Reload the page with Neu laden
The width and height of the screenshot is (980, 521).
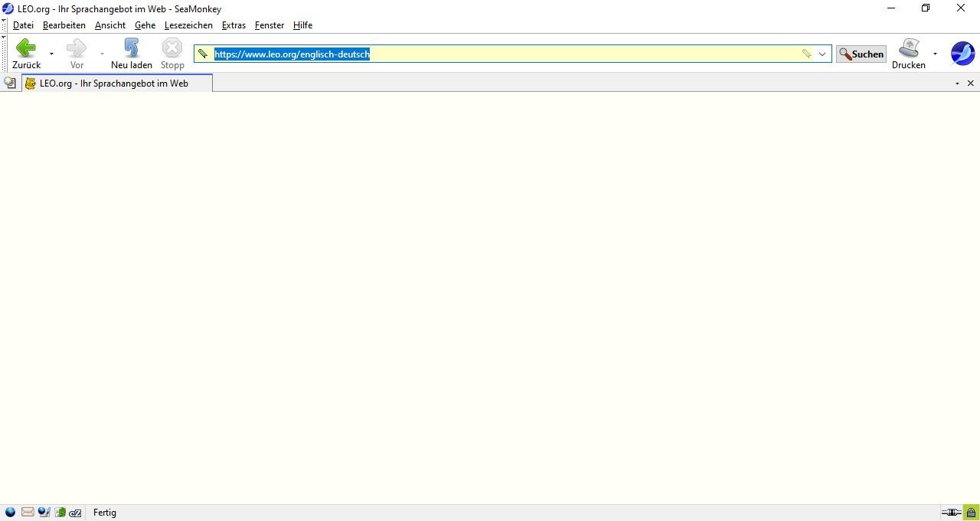pyautogui.click(x=131, y=48)
